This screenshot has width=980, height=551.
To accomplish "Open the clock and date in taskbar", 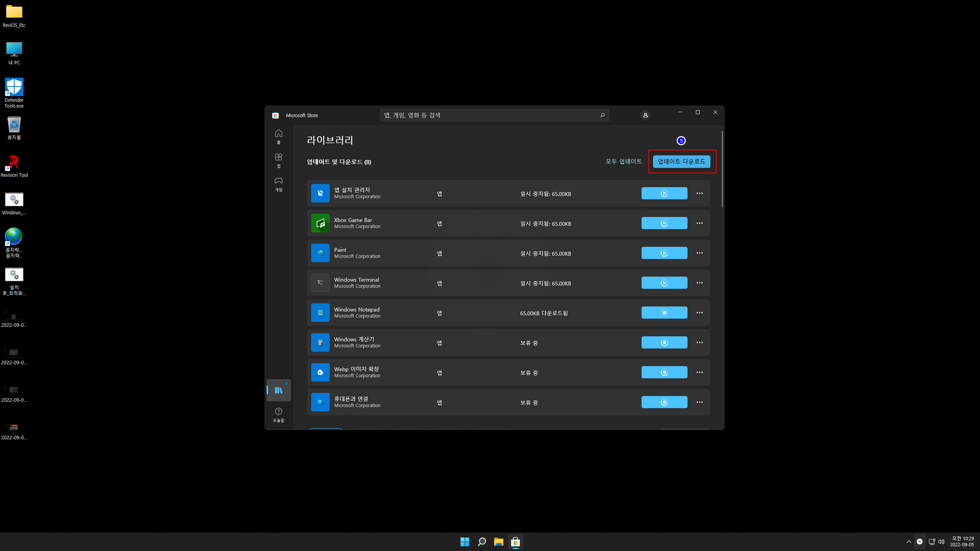I will pyautogui.click(x=962, y=542).
